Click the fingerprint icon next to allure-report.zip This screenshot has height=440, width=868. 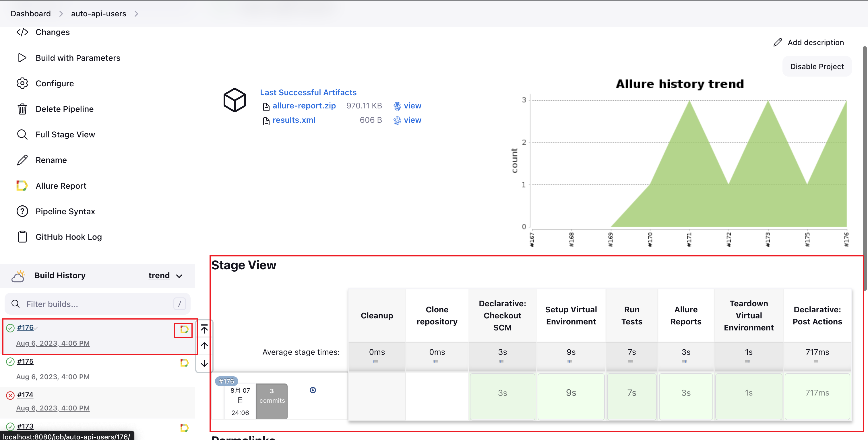[397, 106]
